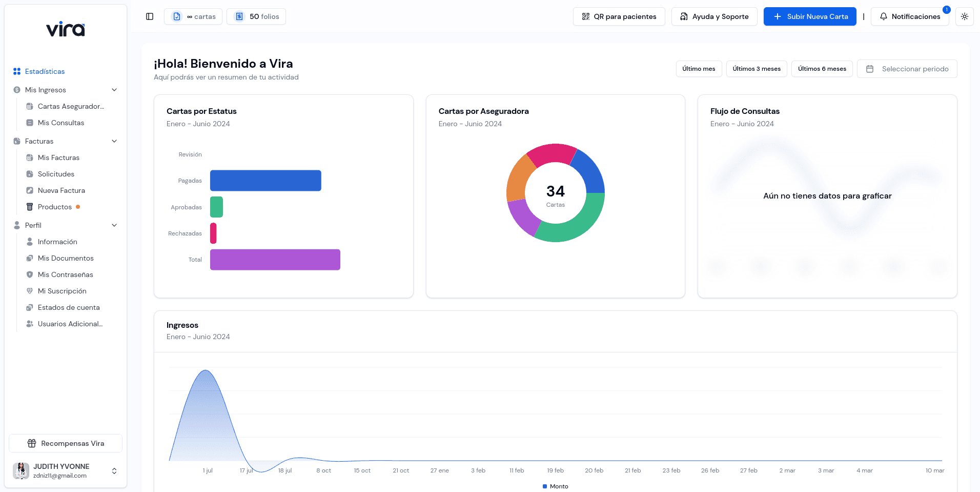The width and height of the screenshot is (980, 492).
Task: Open Usuarios Adicionales menu item
Action: click(69, 324)
